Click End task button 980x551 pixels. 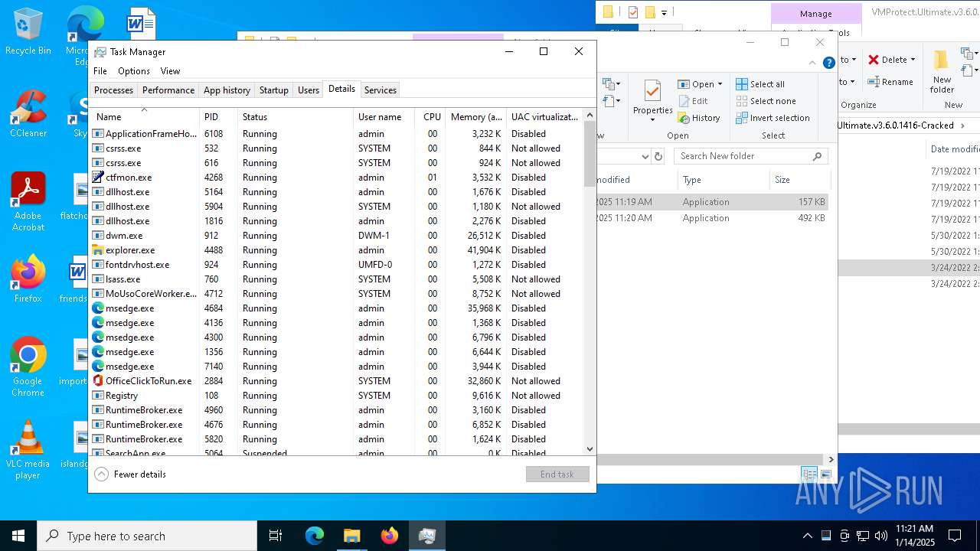tap(557, 474)
